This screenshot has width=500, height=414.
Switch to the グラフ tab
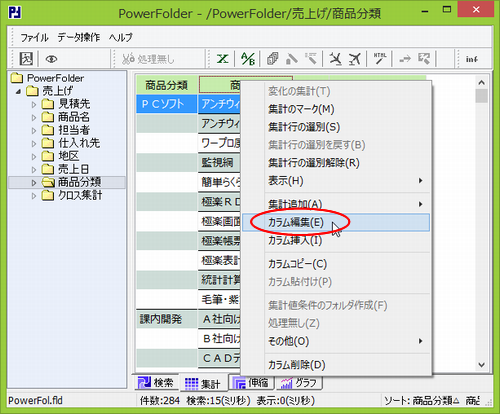click(x=299, y=383)
